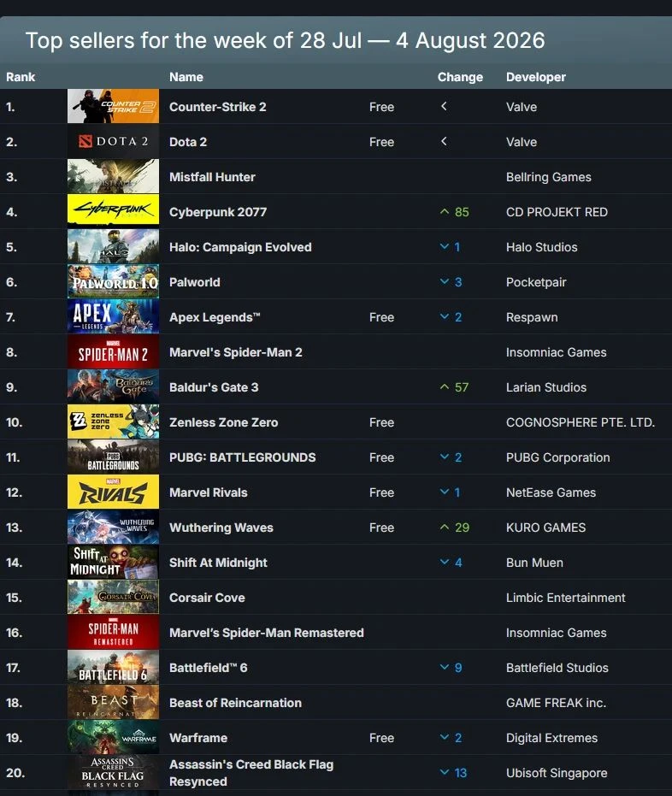Sort by the Rank column header

pyautogui.click(x=21, y=77)
